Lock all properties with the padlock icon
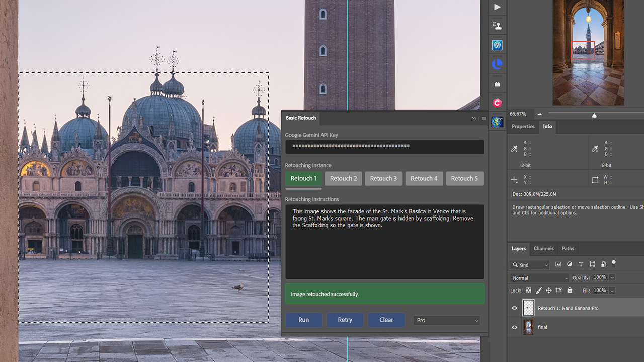This screenshot has width=644, height=362. pos(570,291)
